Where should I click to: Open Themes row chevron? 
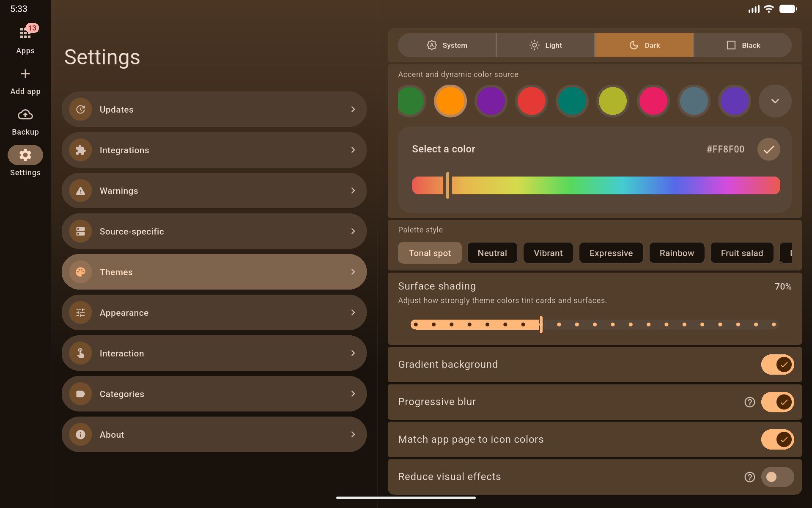(x=353, y=272)
